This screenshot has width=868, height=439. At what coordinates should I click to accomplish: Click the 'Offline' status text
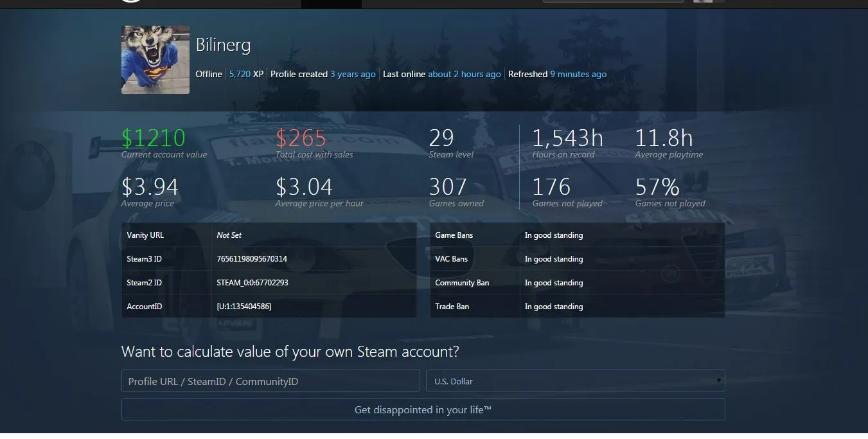tap(209, 74)
